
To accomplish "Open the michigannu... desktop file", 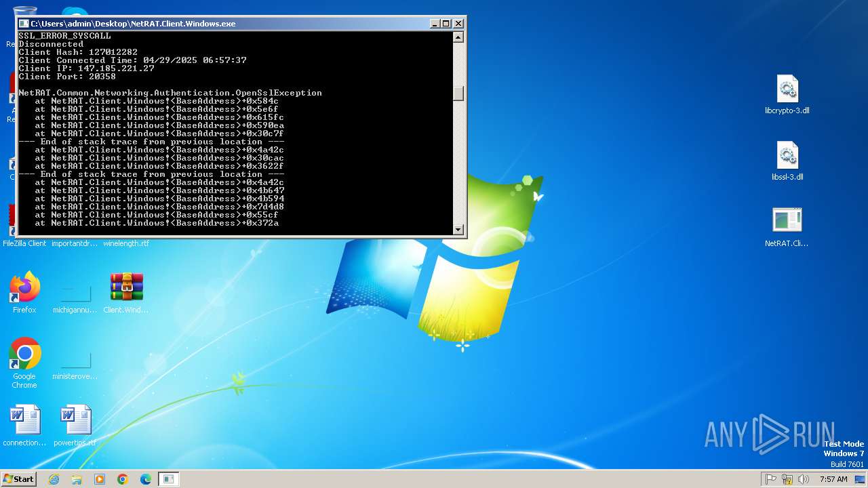I will [75, 298].
